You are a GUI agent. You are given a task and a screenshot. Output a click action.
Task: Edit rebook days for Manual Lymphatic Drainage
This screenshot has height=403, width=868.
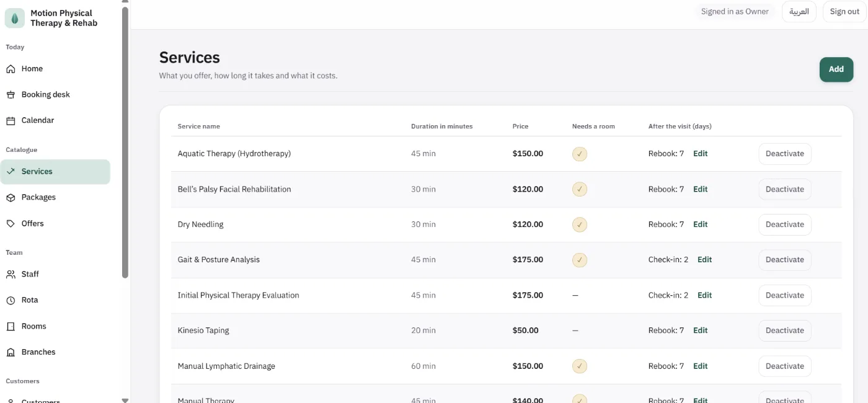pos(701,366)
